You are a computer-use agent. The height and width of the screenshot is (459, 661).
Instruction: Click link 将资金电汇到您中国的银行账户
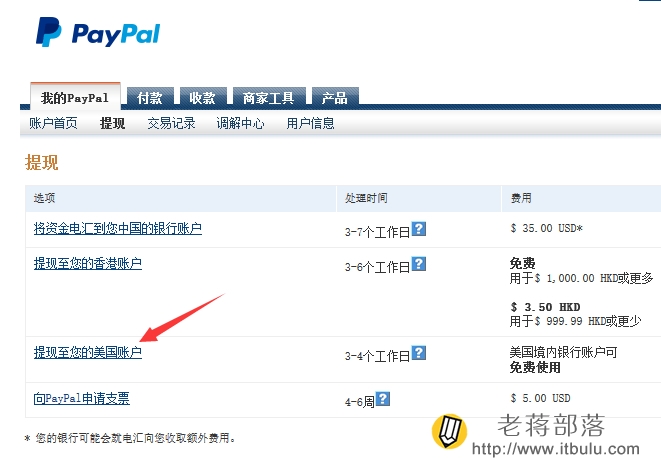(118, 228)
